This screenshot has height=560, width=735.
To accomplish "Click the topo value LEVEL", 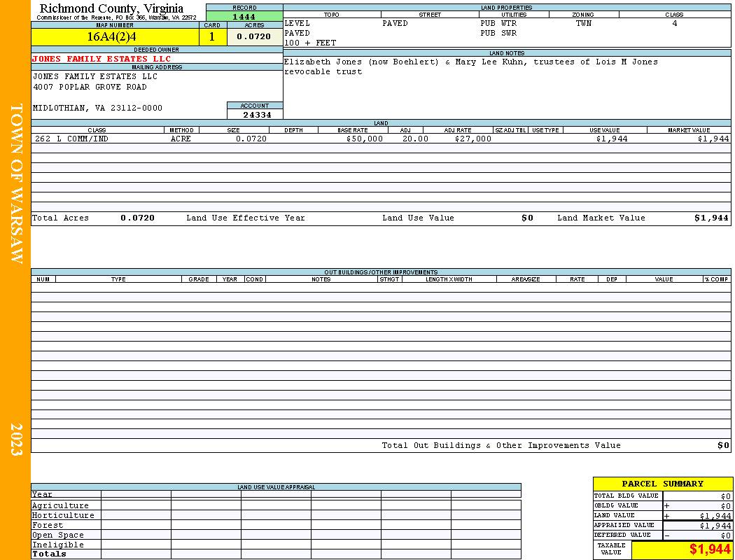I will tap(297, 23).
